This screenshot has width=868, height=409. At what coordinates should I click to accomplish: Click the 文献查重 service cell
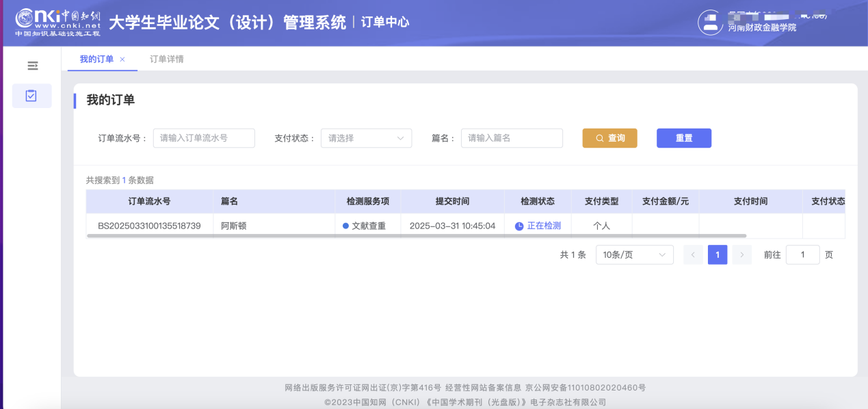point(369,226)
